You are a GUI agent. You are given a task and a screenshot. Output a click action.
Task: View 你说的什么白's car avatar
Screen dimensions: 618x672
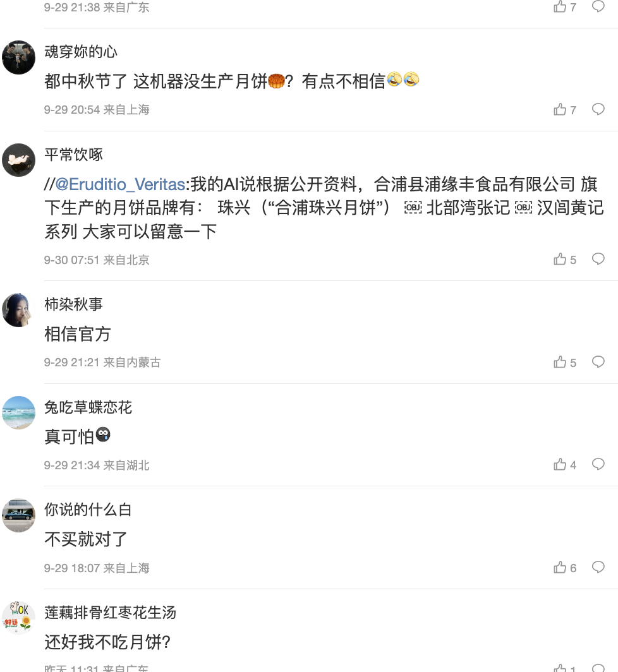tap(18, 515)
